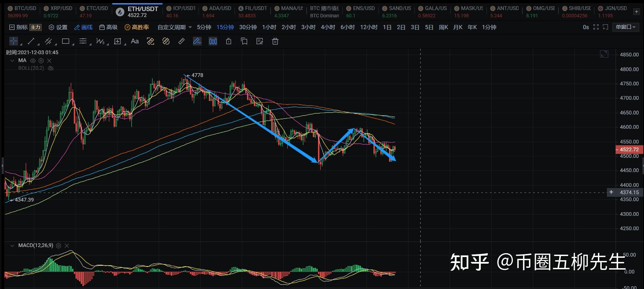Delete all drawings with trash icon
644x289 pixels.
tap(275, 41)
